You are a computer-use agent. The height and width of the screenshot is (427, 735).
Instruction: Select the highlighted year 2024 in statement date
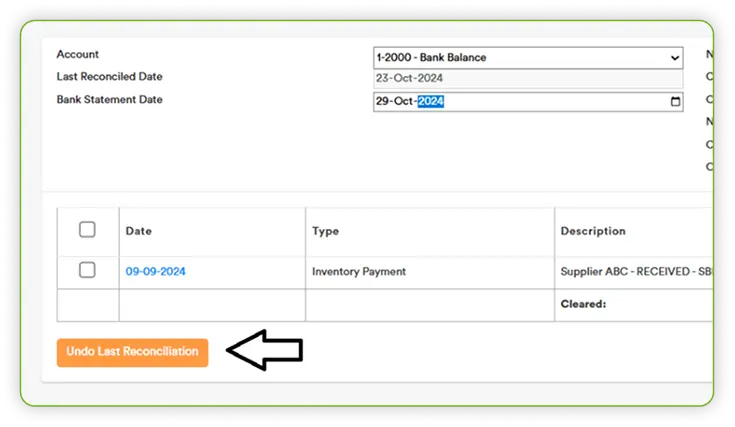point(431,102)
